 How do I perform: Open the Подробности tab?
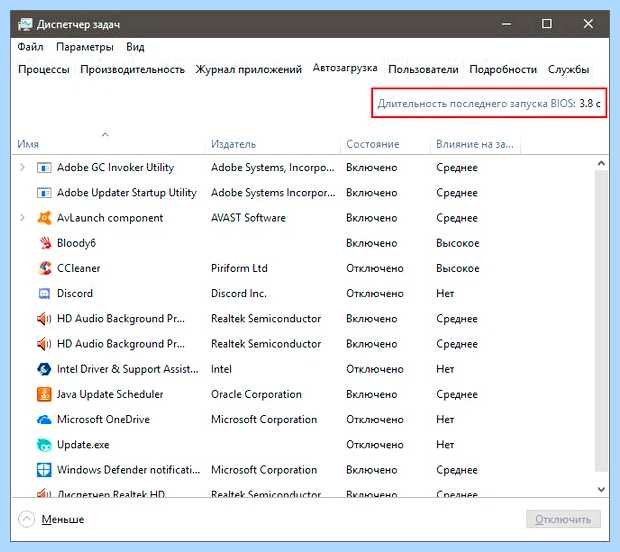coord(503,70)
